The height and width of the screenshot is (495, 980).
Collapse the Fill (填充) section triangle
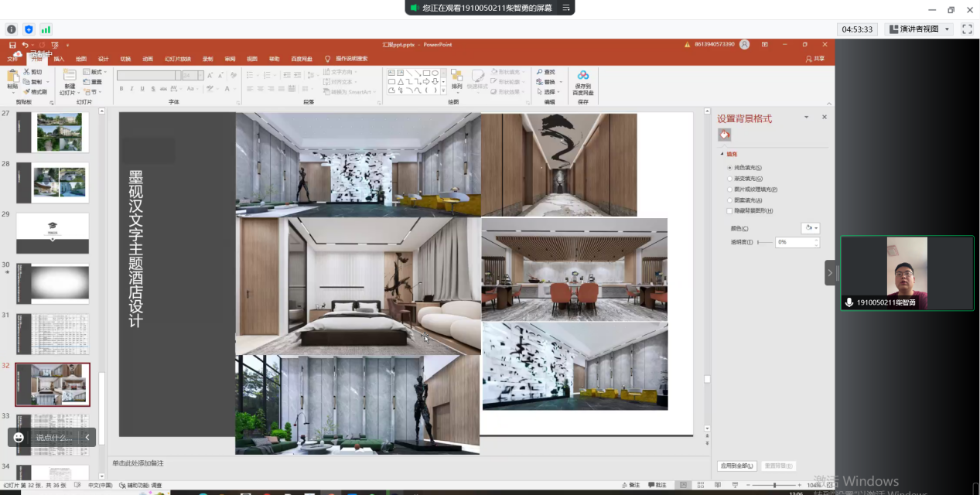click(722, 154)
